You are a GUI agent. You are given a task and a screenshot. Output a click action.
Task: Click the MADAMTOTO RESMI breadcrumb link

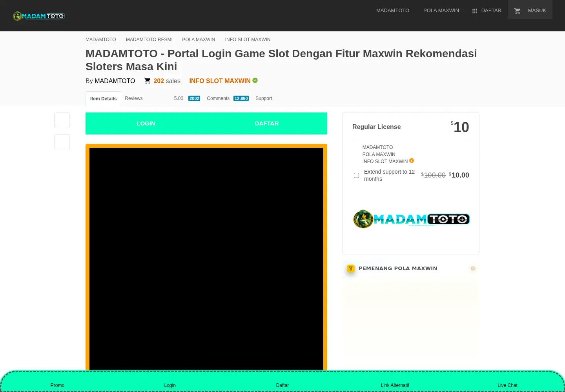[x=149, y=40]
